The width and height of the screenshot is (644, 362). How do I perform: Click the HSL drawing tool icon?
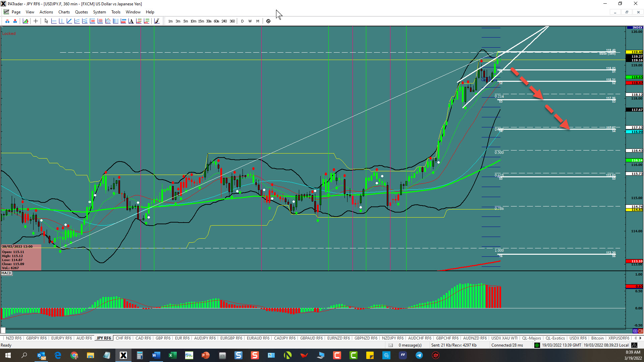(x=147, y=21)
